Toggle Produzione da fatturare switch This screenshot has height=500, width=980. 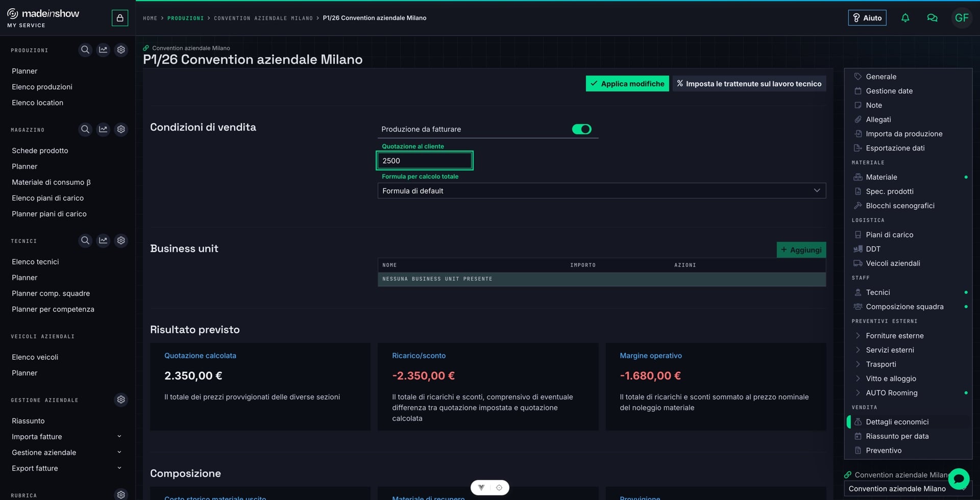click(581, 129)
